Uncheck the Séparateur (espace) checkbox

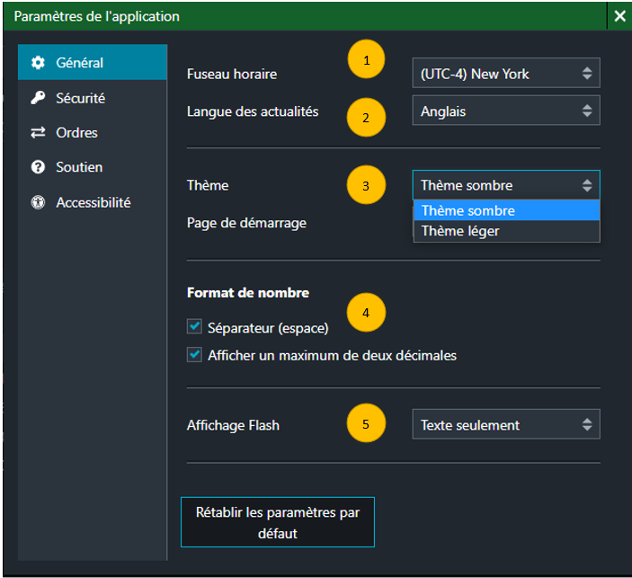pos(194,327)
